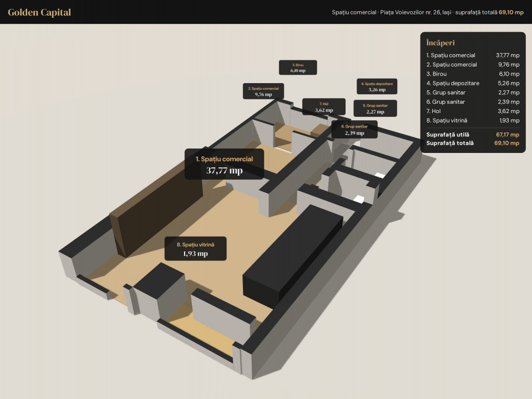Click the 2. Spațiu comercial 9,76 mp callout above the plan
Image resolution: width=532 pixels, height=399 pixels.
[x=264, y=91]
